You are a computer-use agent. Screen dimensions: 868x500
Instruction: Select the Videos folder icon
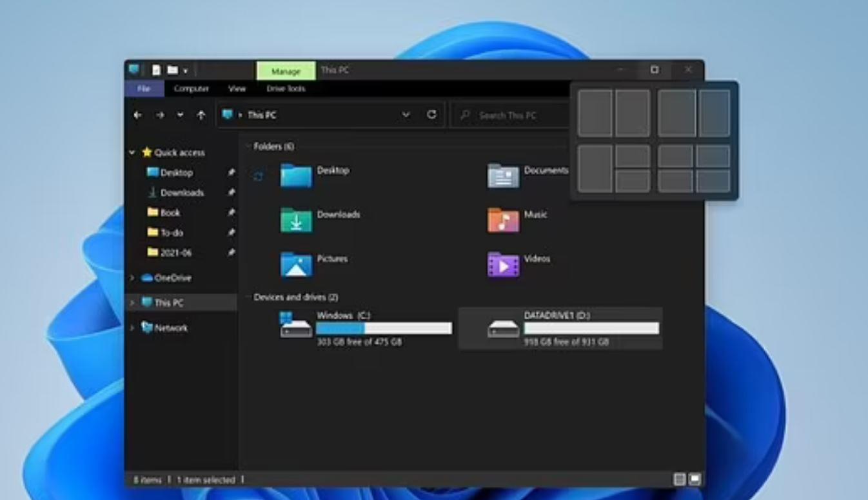504,264
